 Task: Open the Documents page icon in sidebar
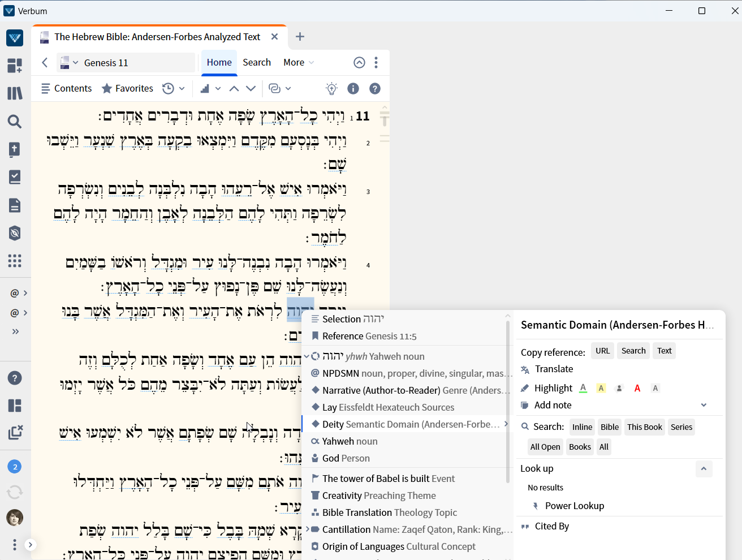pyautogui.click(x=15, y=205)
